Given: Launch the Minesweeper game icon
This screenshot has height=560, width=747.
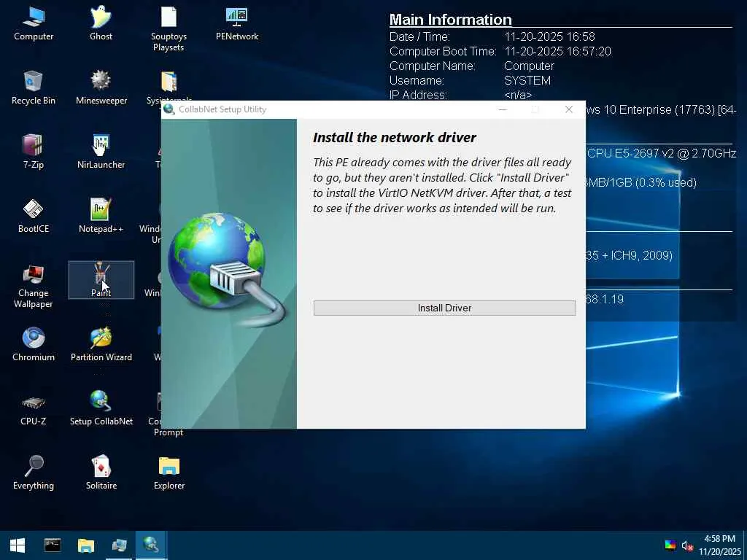Looking at the screenshot, I should (x=101, y=88).
